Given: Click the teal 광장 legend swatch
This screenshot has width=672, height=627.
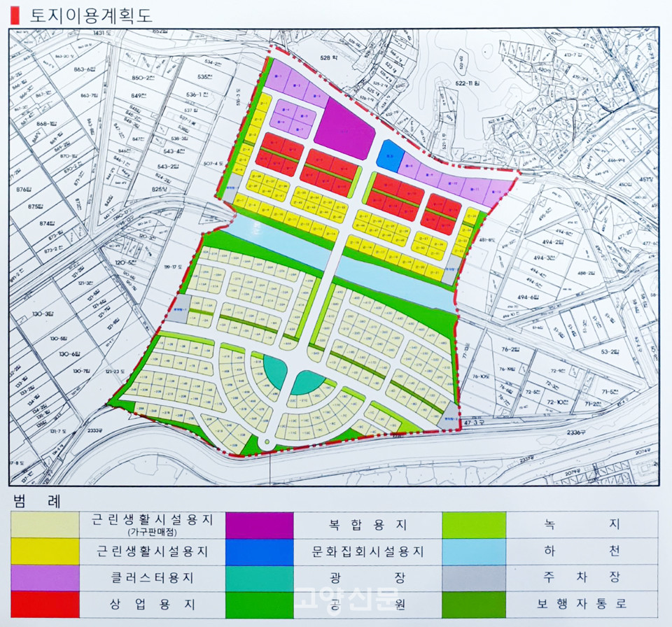Looking at the screenshot, I should coord(260,578).
